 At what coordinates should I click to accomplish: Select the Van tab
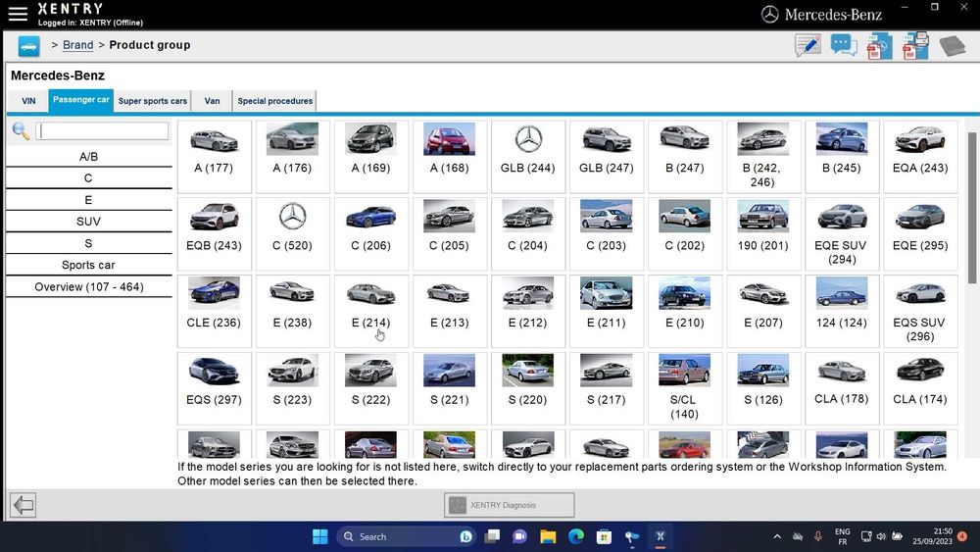(x=212, y=101)
